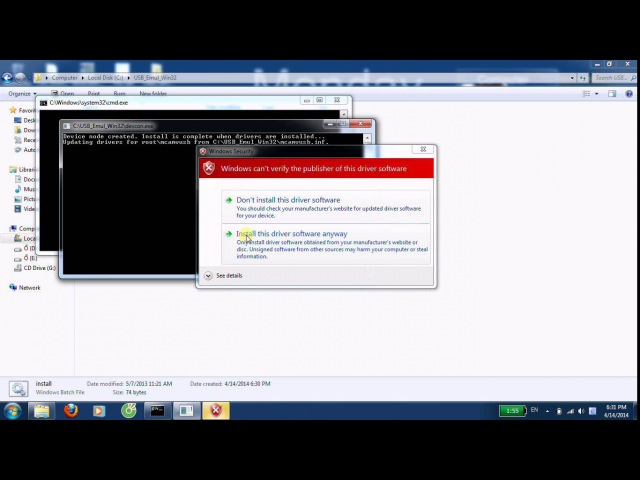Select CD Drive (G:) in navigation pane

point(35,268)
